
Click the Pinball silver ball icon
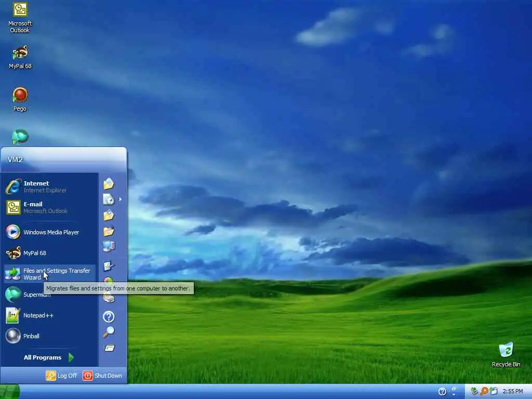click(x=13, y=336)
